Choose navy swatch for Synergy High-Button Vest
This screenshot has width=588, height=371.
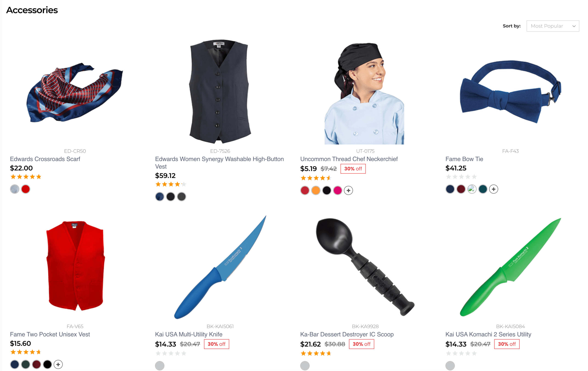click(x=160, y=197)
